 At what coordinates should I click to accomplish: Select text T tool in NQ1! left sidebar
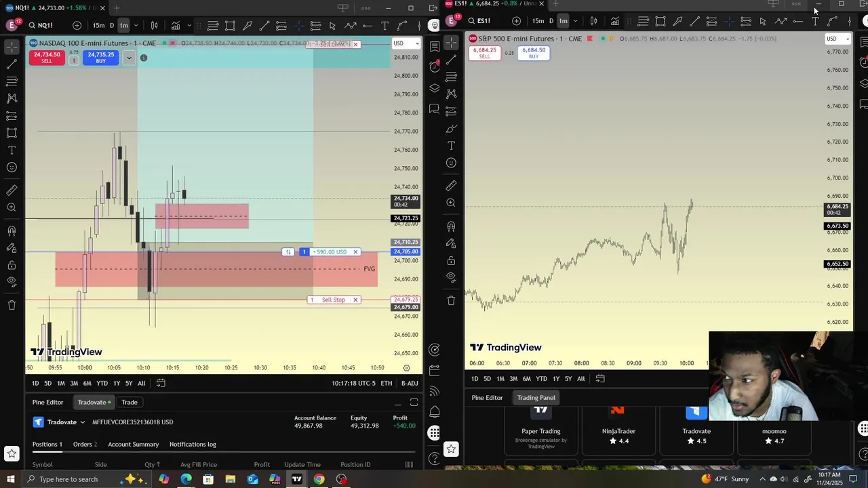coord(12,150)
